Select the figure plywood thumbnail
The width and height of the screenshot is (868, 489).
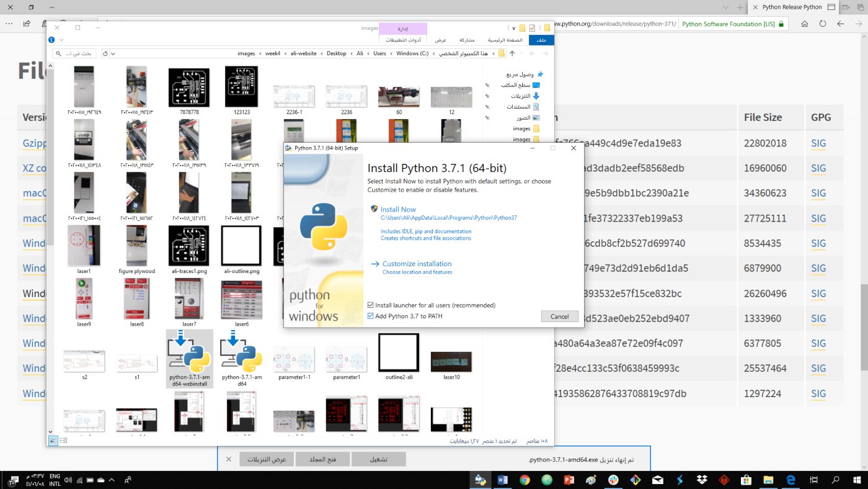(x=136, y=249)
